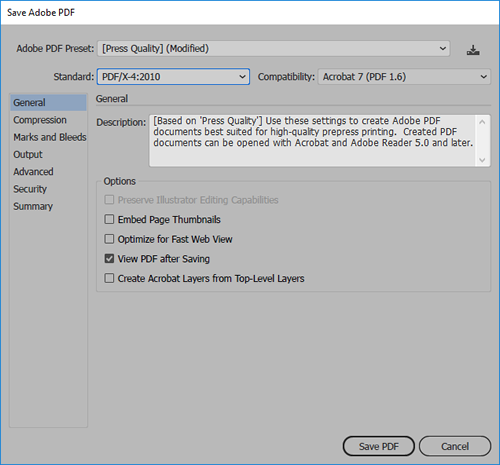The width and height of the screenshot is (500, 465).
Task: Enable Create Acrobat Layers from Top-Level Layers
Action: pos(109,278)
